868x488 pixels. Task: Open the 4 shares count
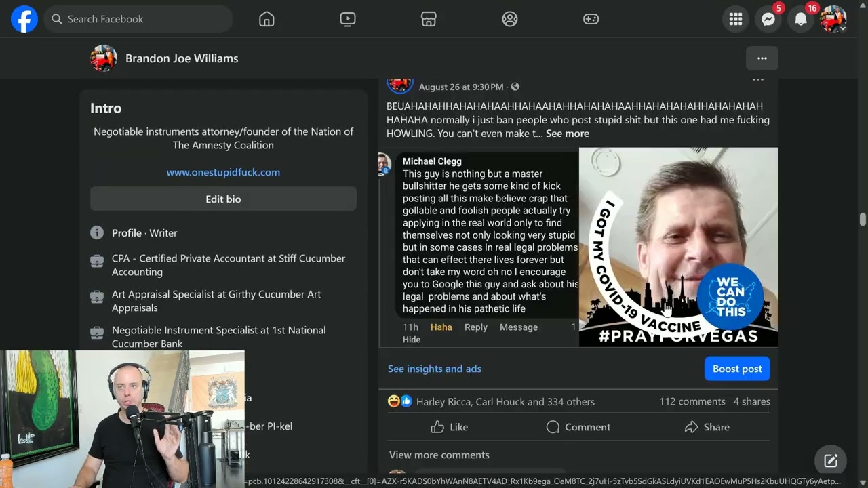coord(751,401)
